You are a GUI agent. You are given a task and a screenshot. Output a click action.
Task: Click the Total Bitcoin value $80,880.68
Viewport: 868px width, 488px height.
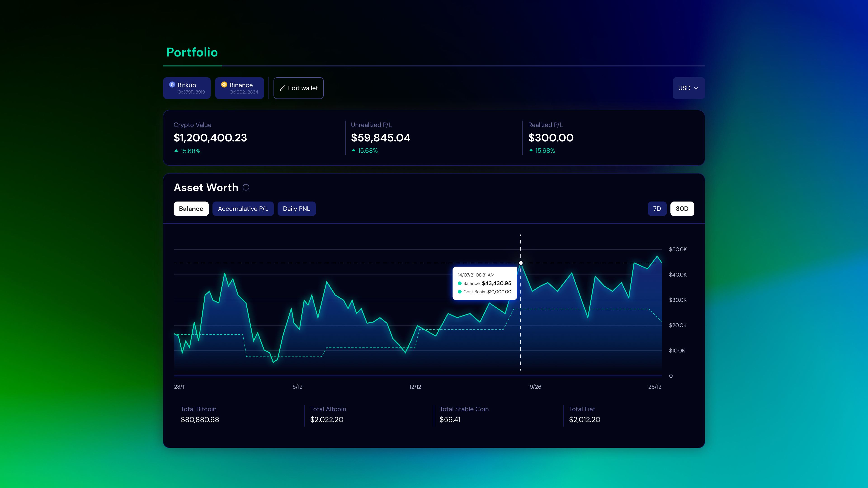coord(200,420)
